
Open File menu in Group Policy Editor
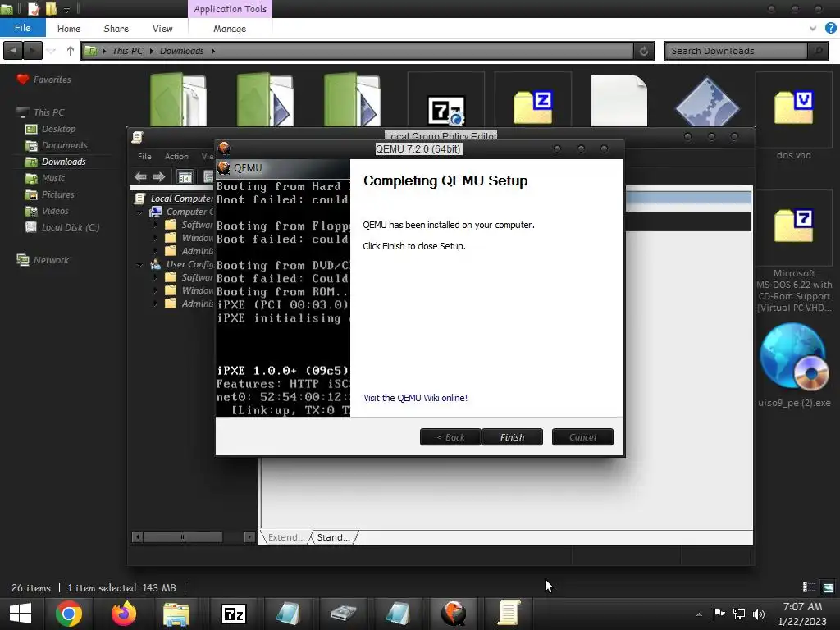pos(144,157)
